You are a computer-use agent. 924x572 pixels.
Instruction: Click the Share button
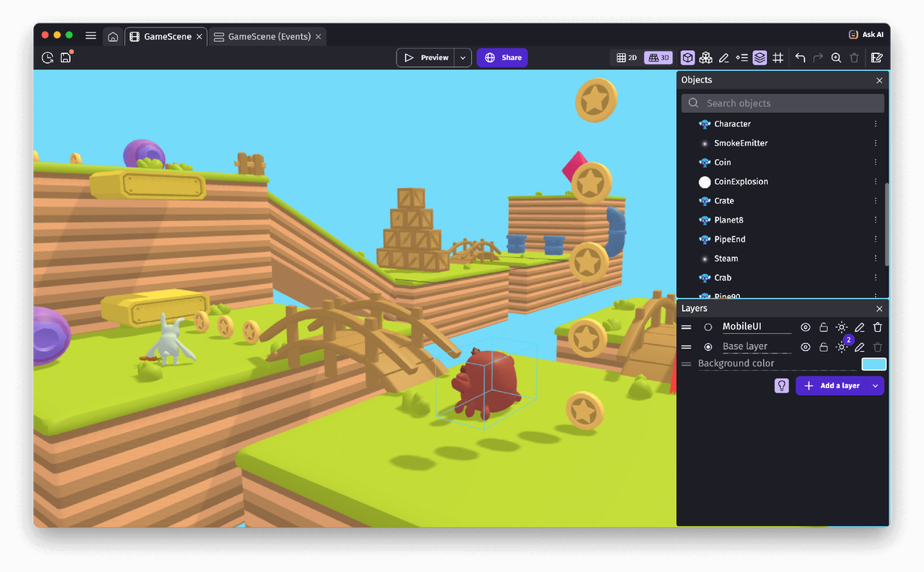[x=502, y=57]
